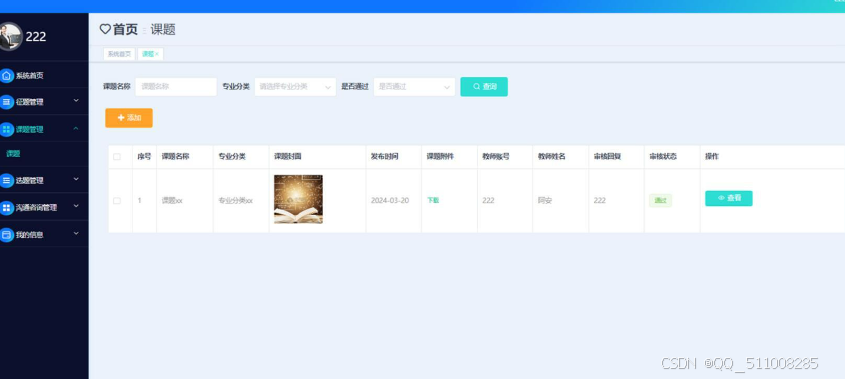This screenshot has height=379, width=845.
Task: Open the 沟通咨询管理 sidebar menu
Action: 44,208
